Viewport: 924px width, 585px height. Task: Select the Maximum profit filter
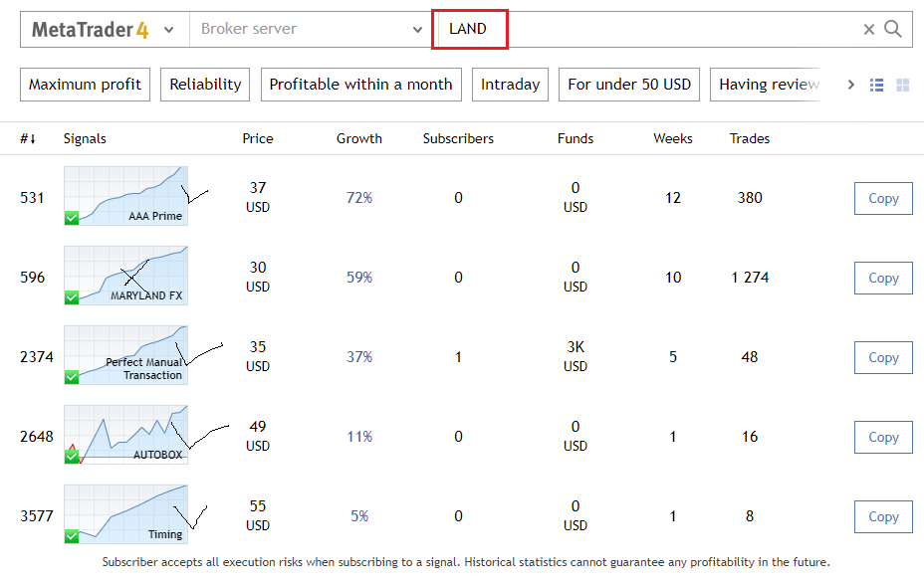(x=85, y=85)
